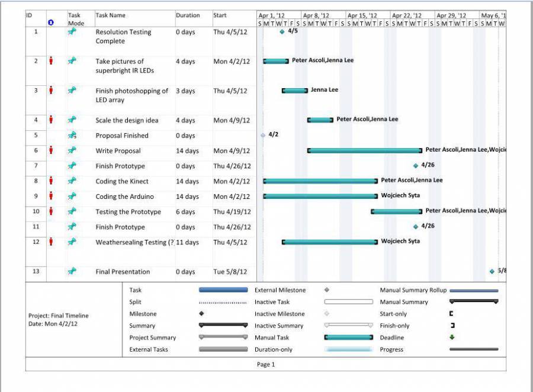Click the 'Project: Final Timeline' text in the legend
This screenshot has height=392, width=533.
click(x=59, y=316)
